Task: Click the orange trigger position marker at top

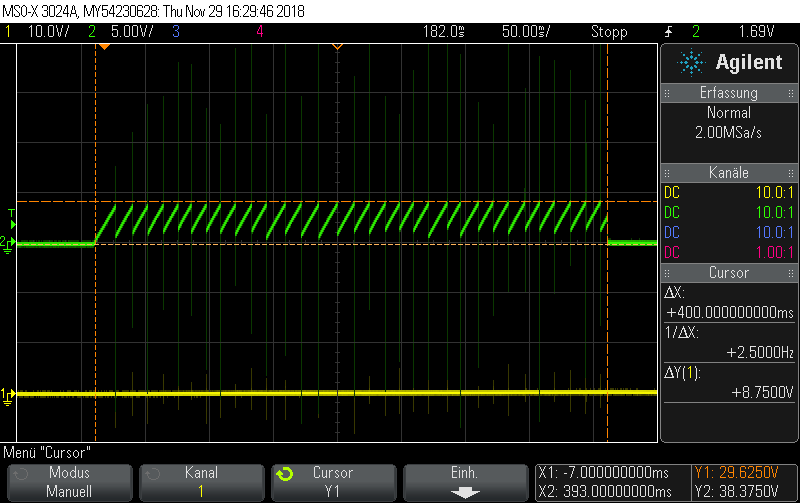Action: click(x=104, y=47)
